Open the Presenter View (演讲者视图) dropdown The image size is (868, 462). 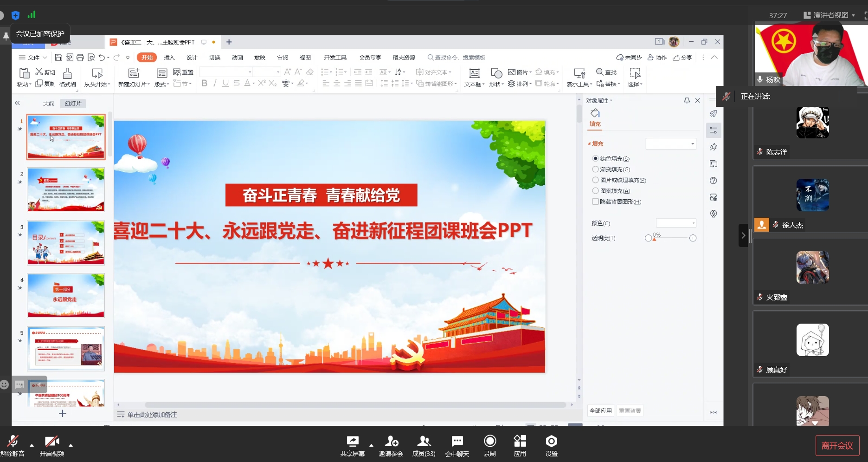point(830,15)
